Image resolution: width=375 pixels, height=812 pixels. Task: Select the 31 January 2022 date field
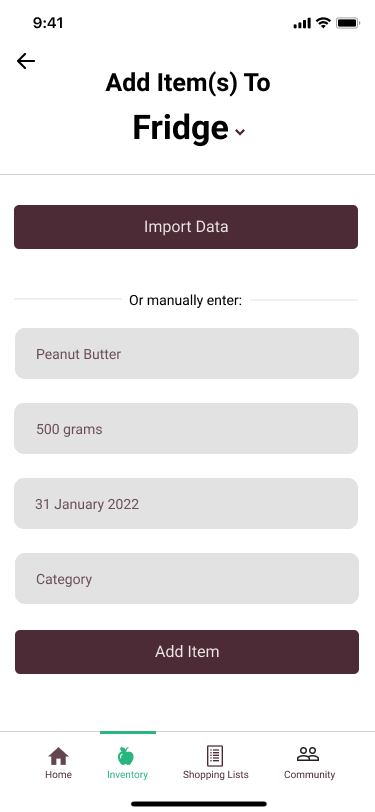186,503
